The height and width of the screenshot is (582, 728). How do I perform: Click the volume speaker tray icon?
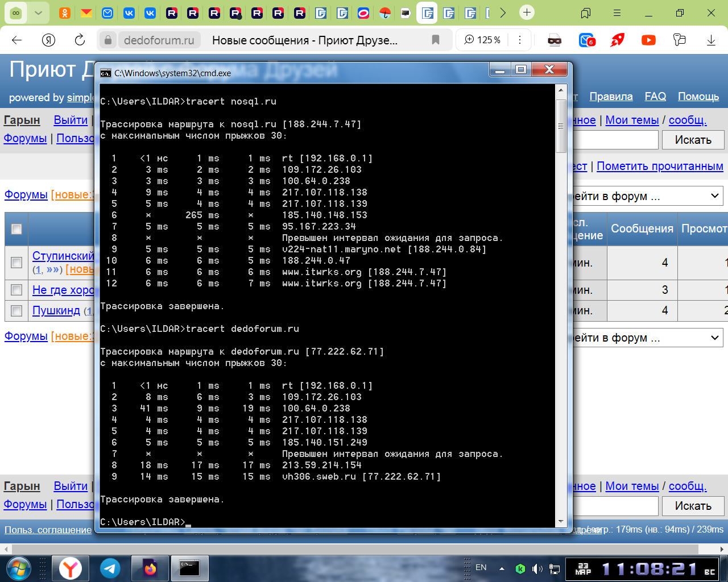pos(537,568)
